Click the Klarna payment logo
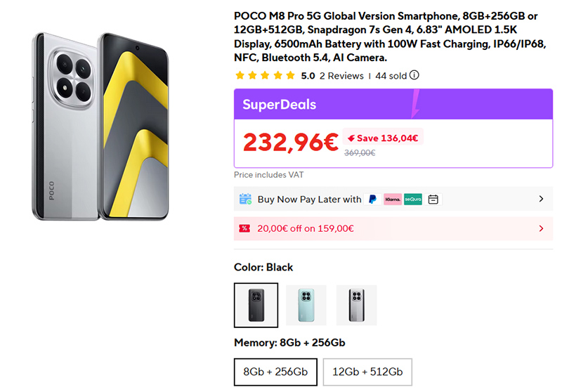Viewport: 562px width, 392px height. (x=393, y=200)
